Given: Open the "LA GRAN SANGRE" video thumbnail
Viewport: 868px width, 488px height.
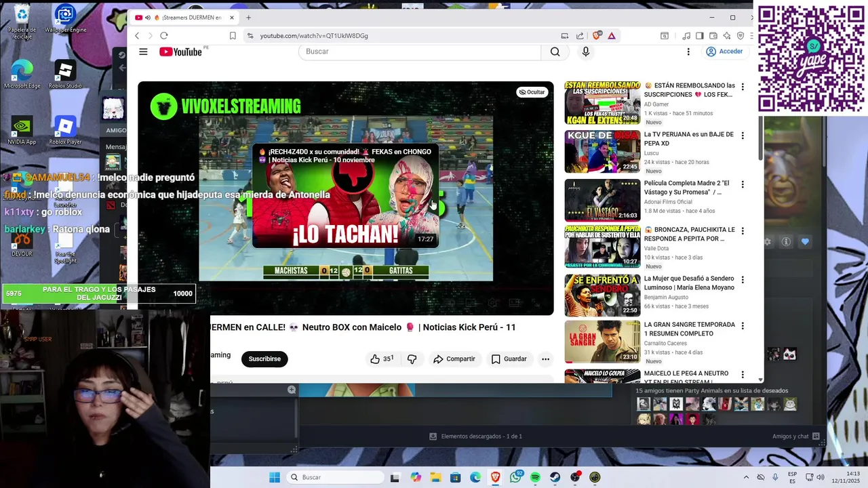Looking at the screenshot, I should [x=602, y=342].
